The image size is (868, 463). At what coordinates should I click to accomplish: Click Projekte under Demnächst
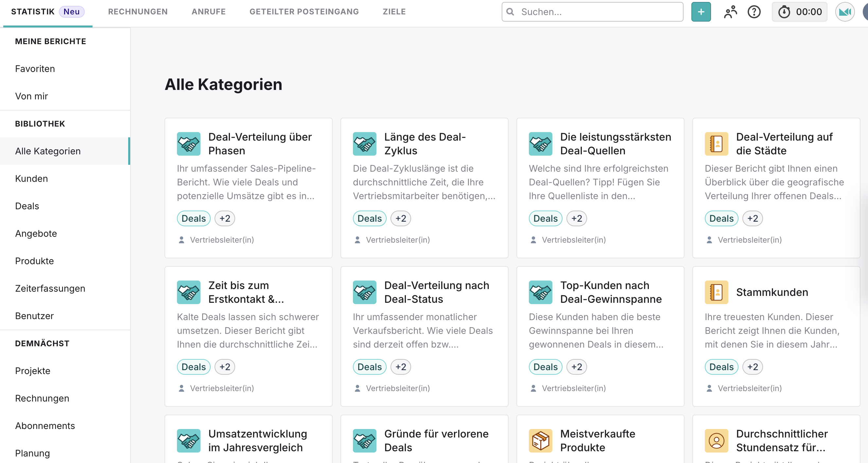coord(65,371)
